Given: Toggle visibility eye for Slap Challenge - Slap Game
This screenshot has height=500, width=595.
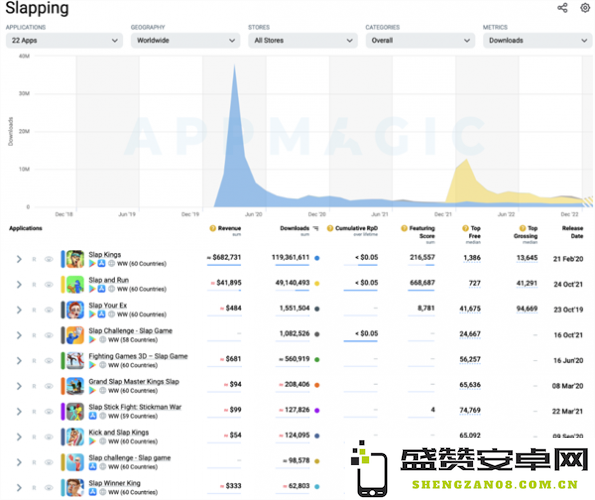Looking at the screenshot, I should 49,335.
